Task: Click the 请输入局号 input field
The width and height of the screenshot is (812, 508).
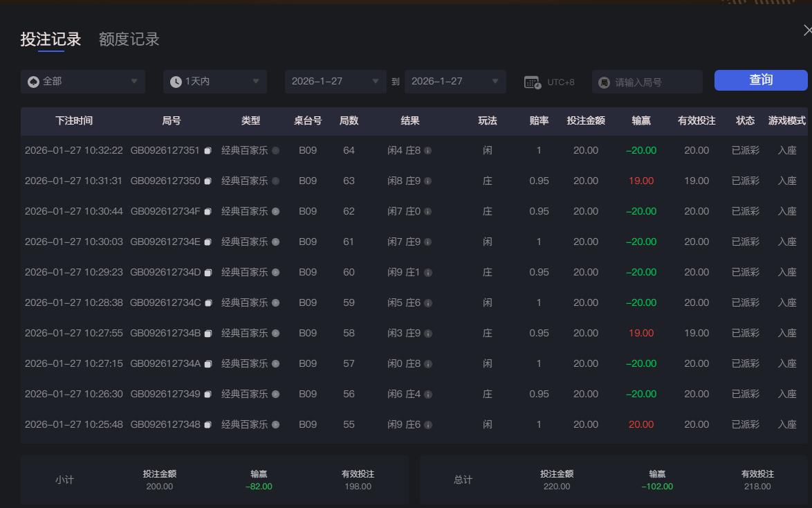Action: point(643,81)
